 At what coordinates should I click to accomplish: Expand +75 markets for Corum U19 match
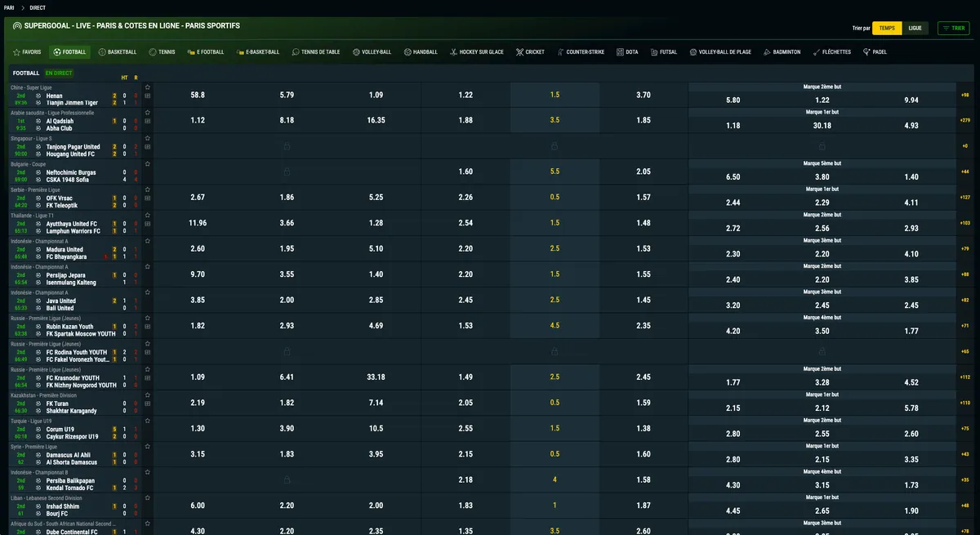pos(965,428)
